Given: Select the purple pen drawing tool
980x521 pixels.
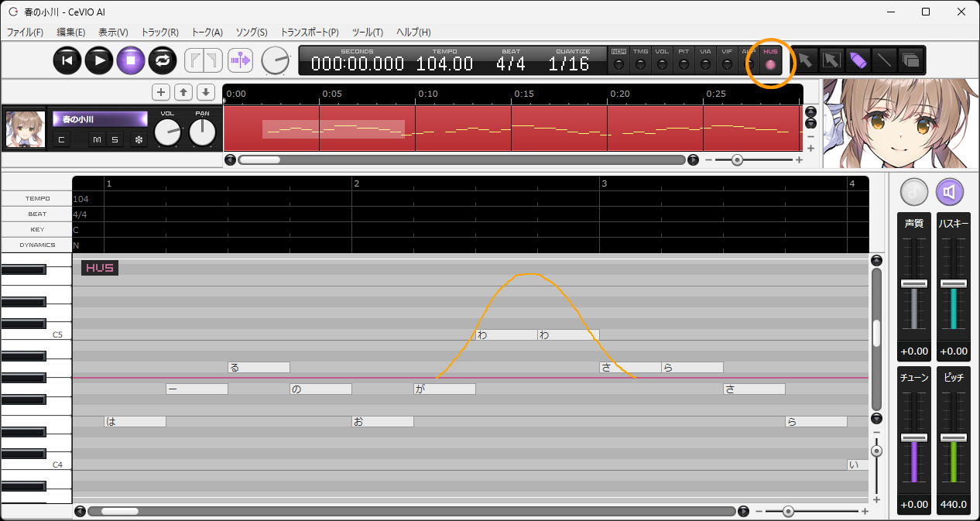Looking at the screenshot, I should (857, 60).
